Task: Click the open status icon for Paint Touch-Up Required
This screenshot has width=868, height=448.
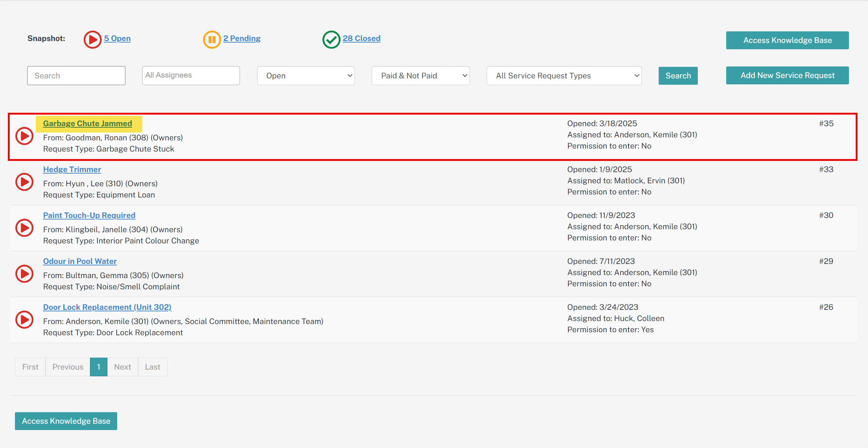Action: [25, 228]
